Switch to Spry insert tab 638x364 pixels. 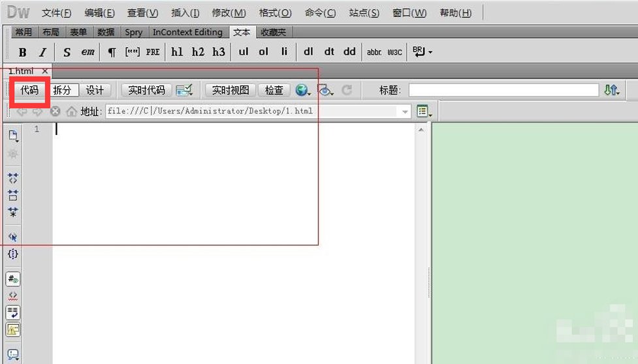tap(133, 32)
